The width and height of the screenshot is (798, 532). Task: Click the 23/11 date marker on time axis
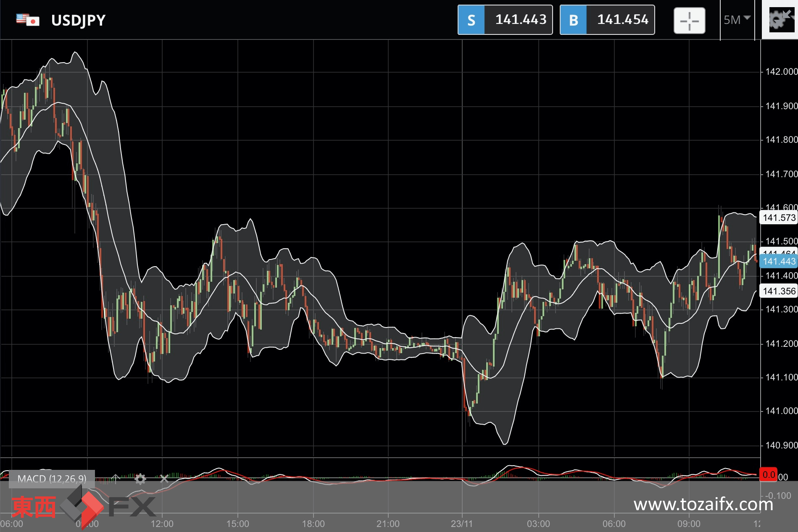462,524
